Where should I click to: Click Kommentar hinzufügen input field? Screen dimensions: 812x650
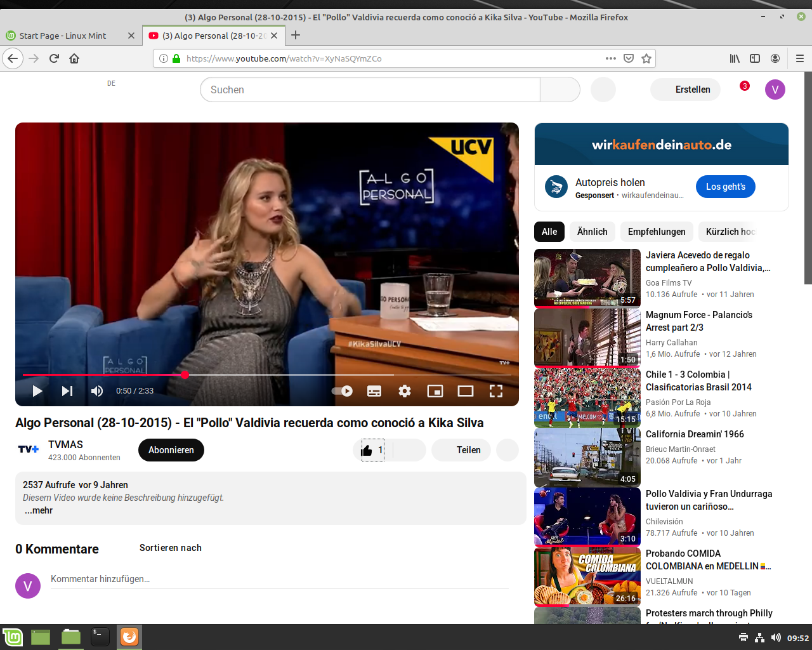[280, 579]
